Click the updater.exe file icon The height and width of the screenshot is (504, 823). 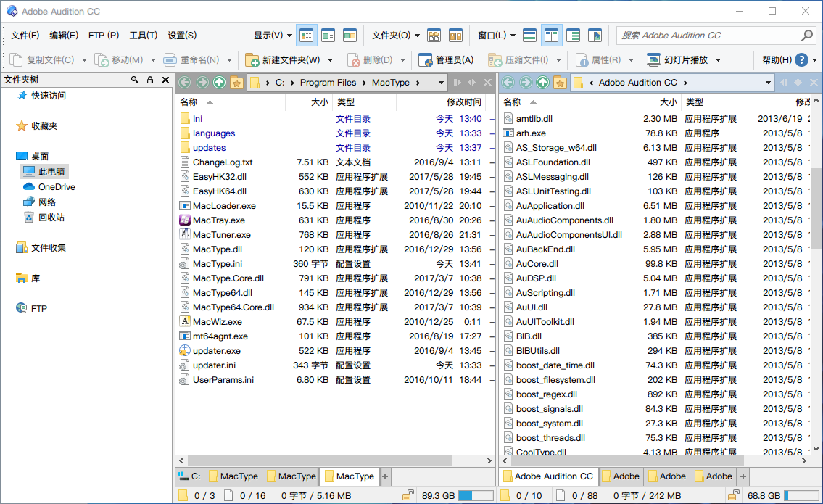[185, 351]
